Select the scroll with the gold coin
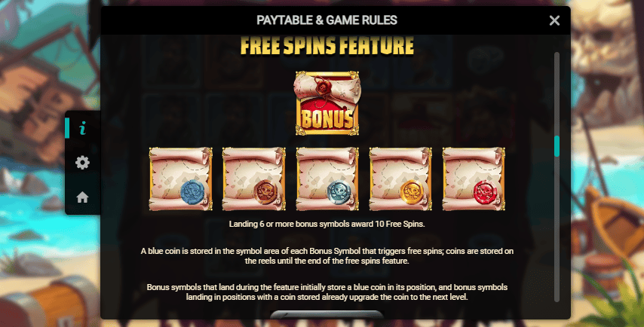Image resolution: width=644 pixels, height=327 pixels. click(400, 179)
